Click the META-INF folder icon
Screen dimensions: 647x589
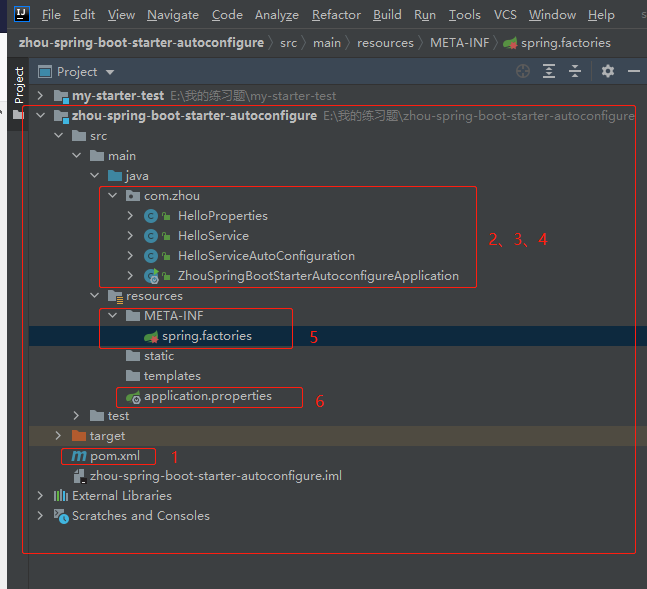point(133,316)
